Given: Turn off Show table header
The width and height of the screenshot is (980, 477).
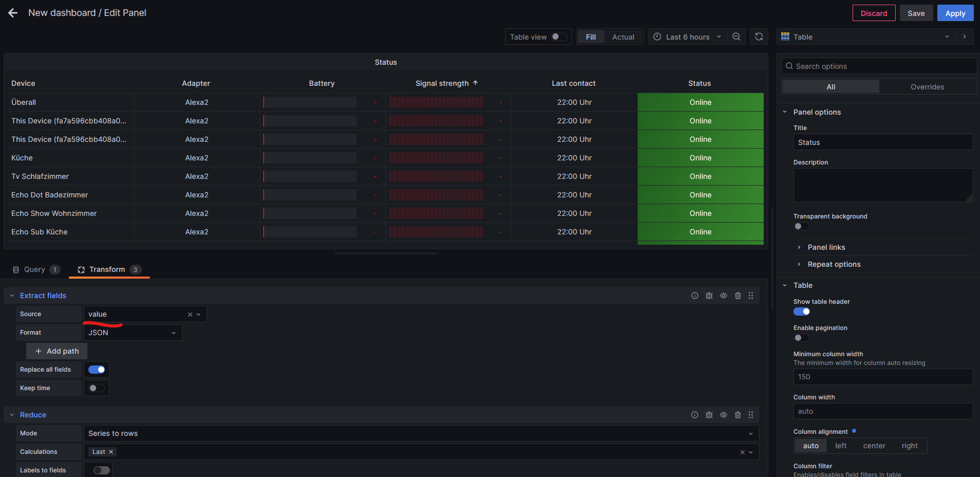Looking at the screenshot, I should [802, 311].
